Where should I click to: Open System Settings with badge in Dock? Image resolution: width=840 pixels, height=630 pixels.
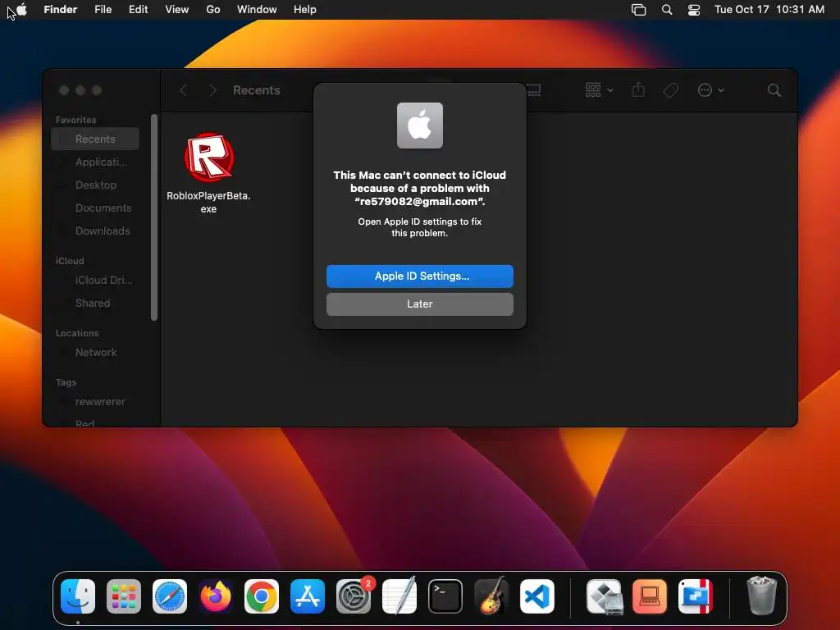354,596
